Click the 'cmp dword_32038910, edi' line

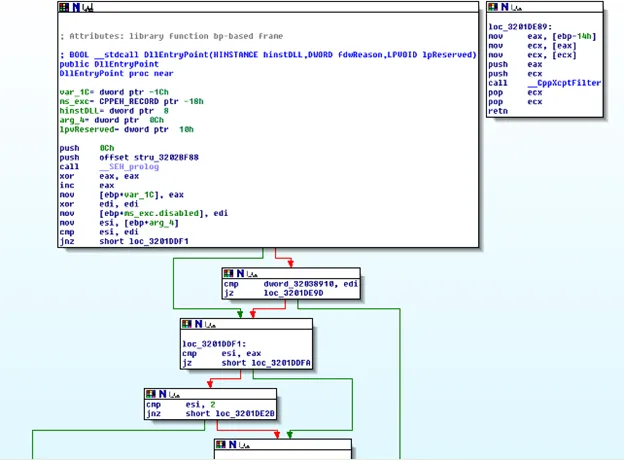click(291, 284)
